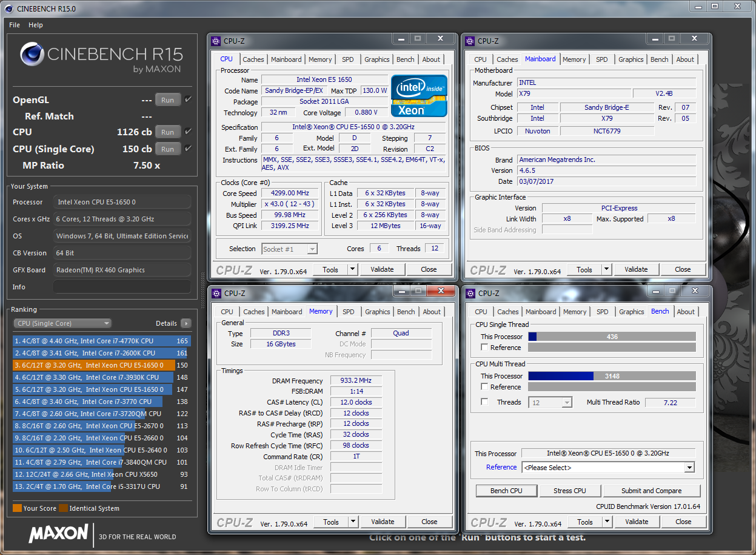Viewport: 756px width, 555px height.
Task: Click the CPU-Z icon in Bench window title
Action: pyautogui.click(x=470, y=293)
